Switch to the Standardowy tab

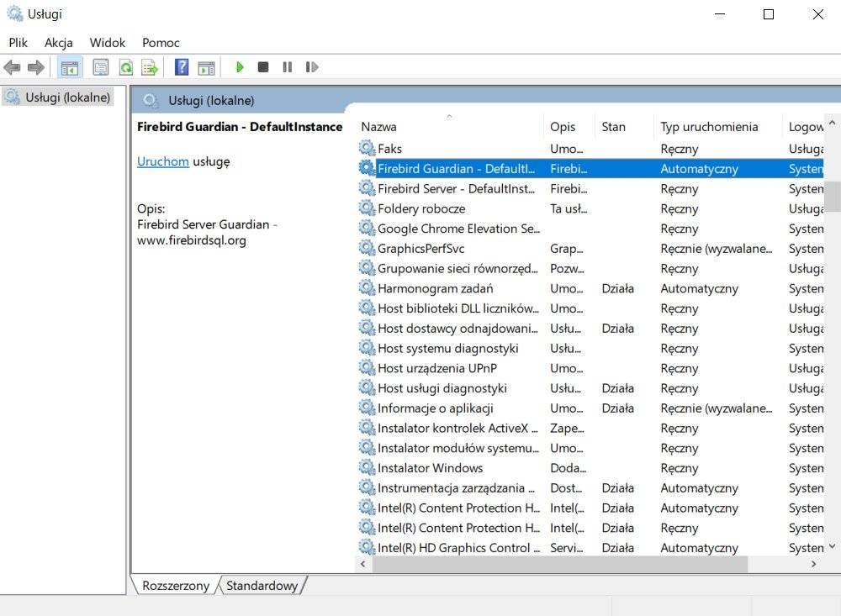tap(262, 586)
